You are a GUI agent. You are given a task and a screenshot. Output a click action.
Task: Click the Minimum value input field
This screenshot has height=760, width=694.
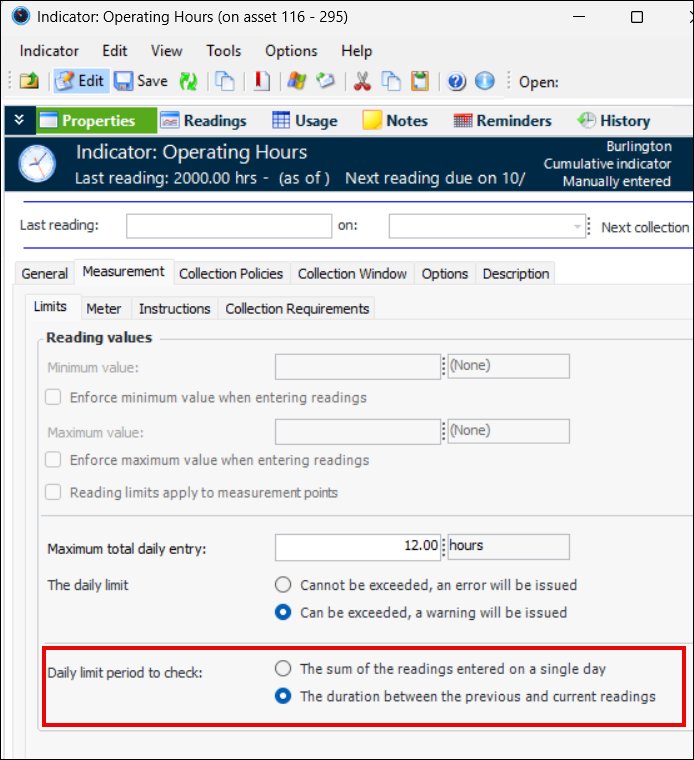point(358,366)
